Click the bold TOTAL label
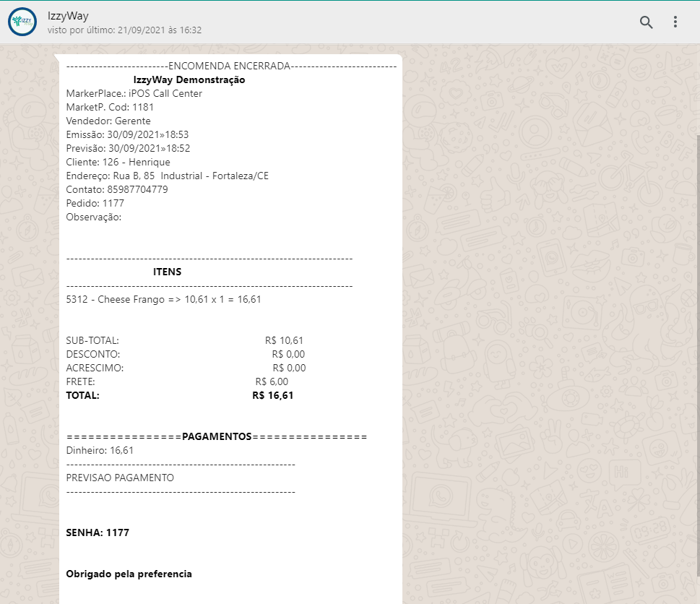Image resolution: width=700 pixels, height=604 pixels. point(82,395)
